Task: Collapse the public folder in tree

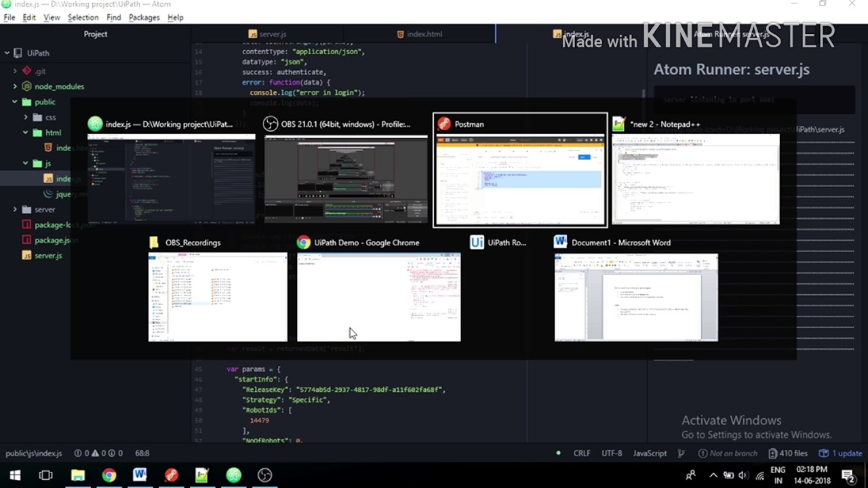Action: click(15, 102)
